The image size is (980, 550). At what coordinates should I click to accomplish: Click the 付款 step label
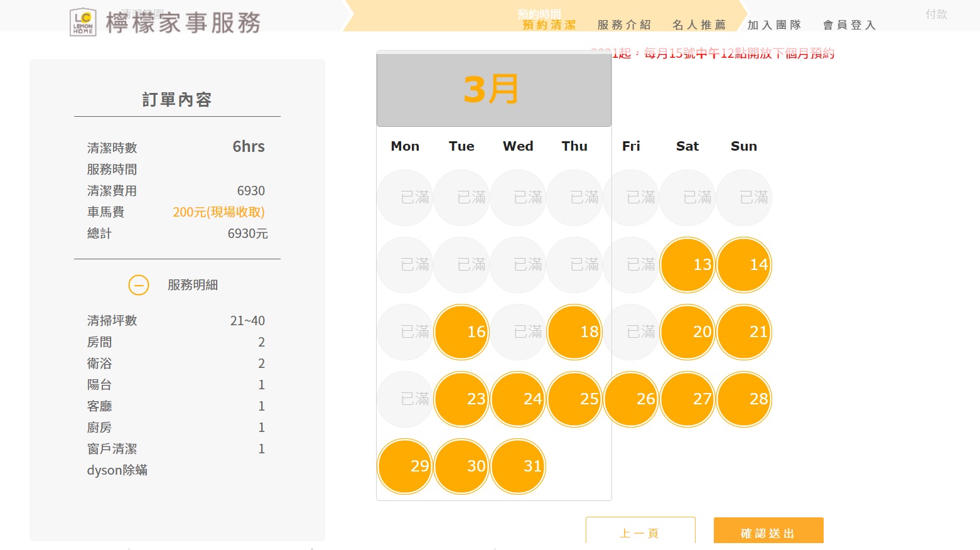coord(936,14)
